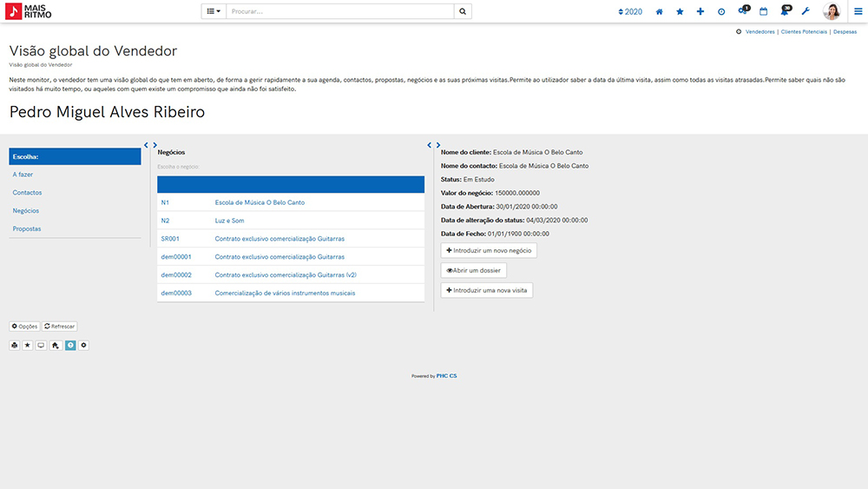868x489 pixels.
Task: Click the home icon in top toolbar
Action: pos(660,11)
